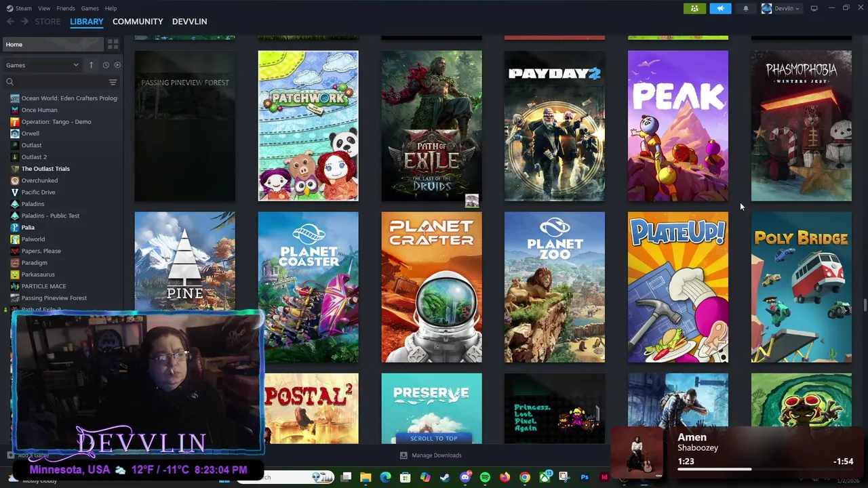Switch to the LIBRARY tab
Image resolution: width=868 pixels, height=488 pixels.
coord(87,22)
